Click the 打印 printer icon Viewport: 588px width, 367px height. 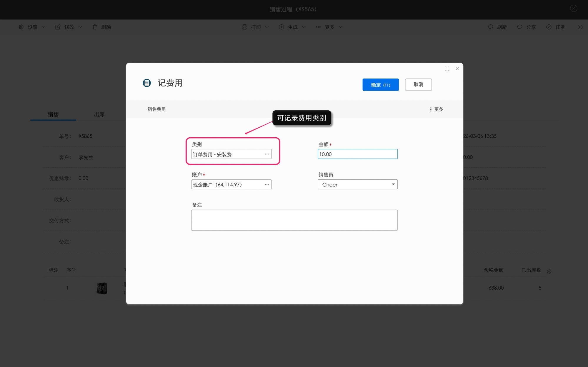click(x=244, y=27)
